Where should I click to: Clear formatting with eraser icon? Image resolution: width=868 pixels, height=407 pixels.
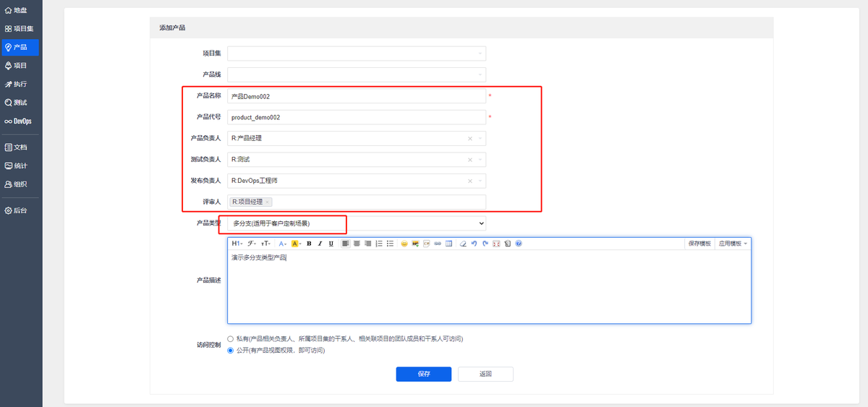[x=463, y=244]
